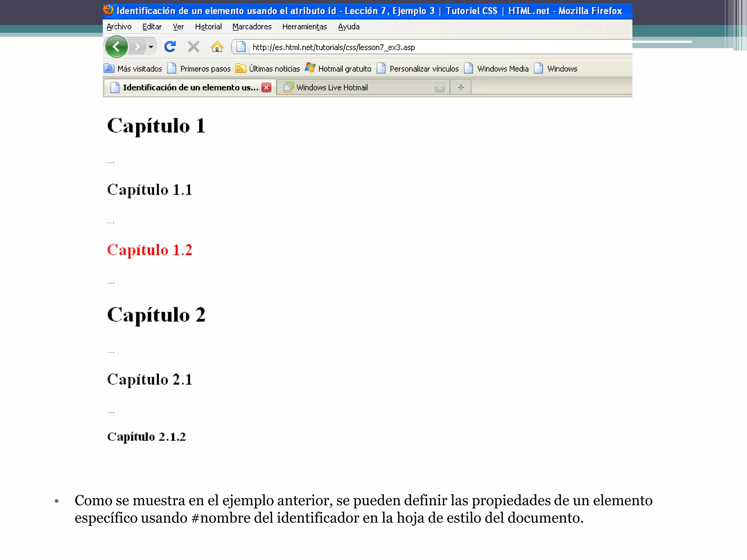The height and width of the screenshot is (560, 747).
Task: Click the Capítulo 2.1.2 heading
Action: pos(147,437)
